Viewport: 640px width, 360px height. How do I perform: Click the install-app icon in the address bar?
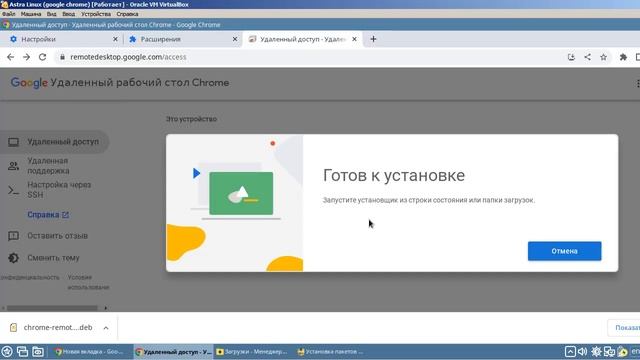(x=571, y=57)
